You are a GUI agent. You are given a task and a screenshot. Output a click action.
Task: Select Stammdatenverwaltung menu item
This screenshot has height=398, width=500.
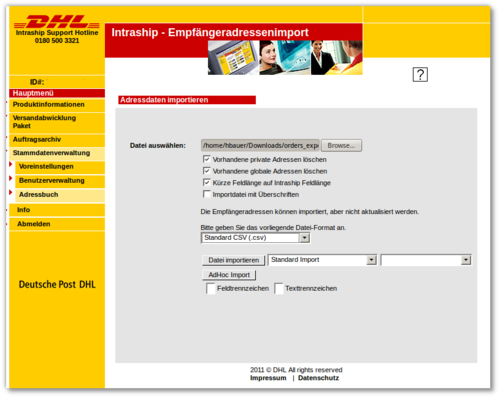(57, 153)
